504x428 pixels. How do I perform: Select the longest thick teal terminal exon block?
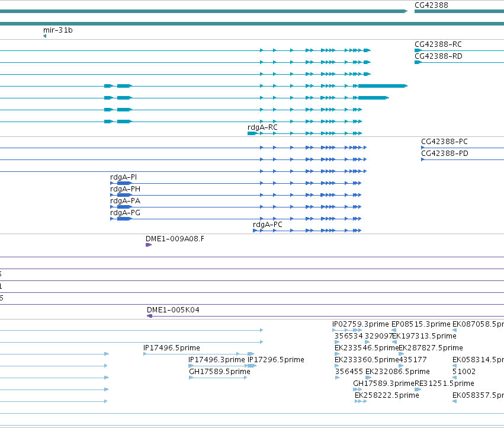pyautogui.click(x=383, y=86)
